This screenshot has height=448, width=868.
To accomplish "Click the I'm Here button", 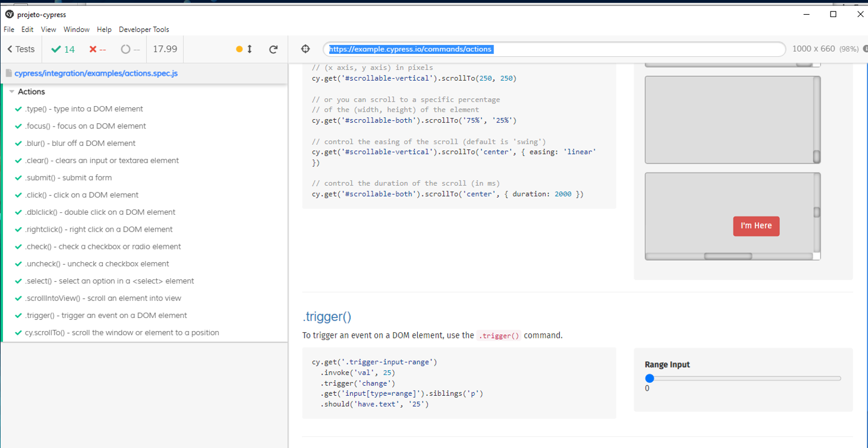I will coord(756,226).
